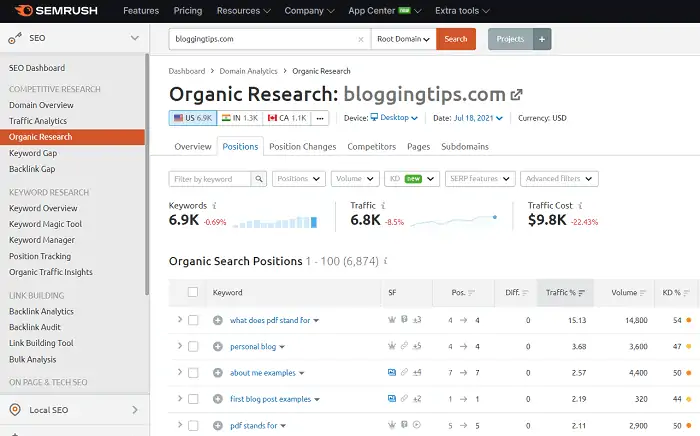Click the info icon next to Traffic Cost
The width and height of the screenshot is (700, 436).
point(580,206)
